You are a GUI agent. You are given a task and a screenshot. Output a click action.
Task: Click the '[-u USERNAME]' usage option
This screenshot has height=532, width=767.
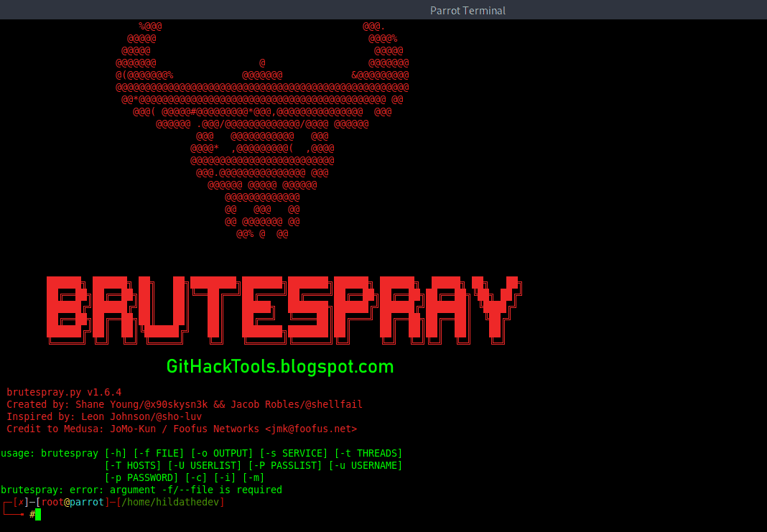tap(366, 465)
